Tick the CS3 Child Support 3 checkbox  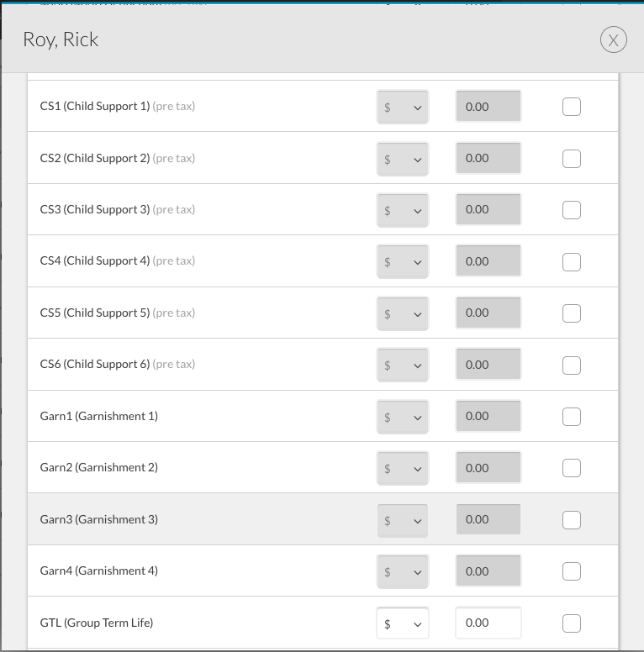point(571,210)
